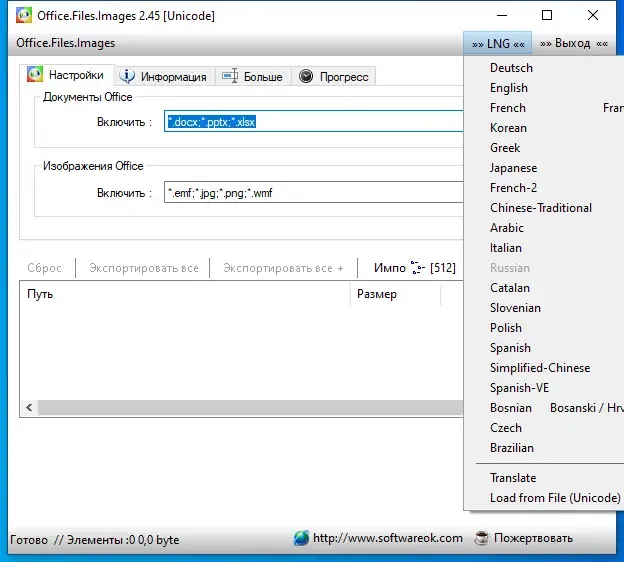Click the coffee cup donate icon
The width and height of the screenshot is (624, 562).
click(481, 538)
